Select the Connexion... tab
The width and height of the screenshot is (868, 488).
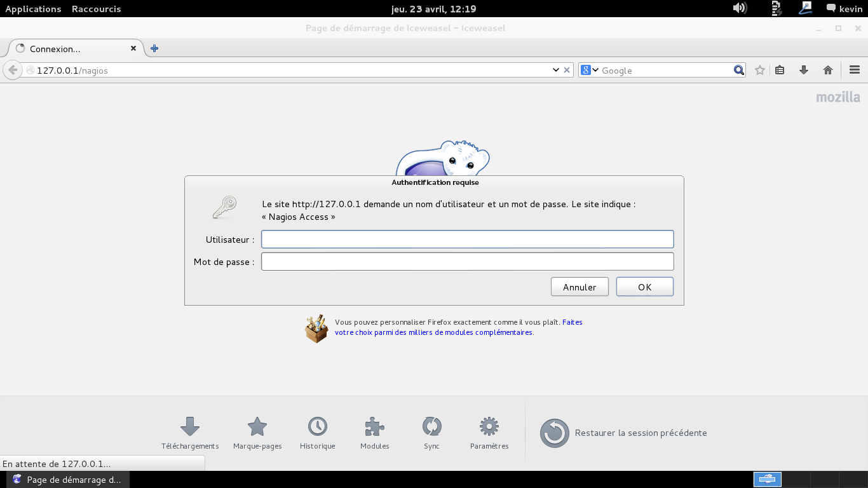pos(75,48)
